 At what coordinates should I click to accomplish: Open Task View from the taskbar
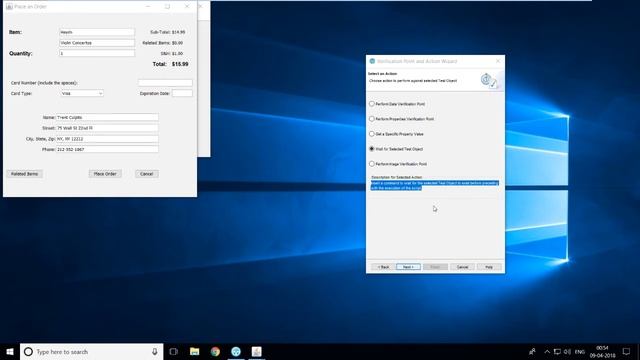point(173,351)
